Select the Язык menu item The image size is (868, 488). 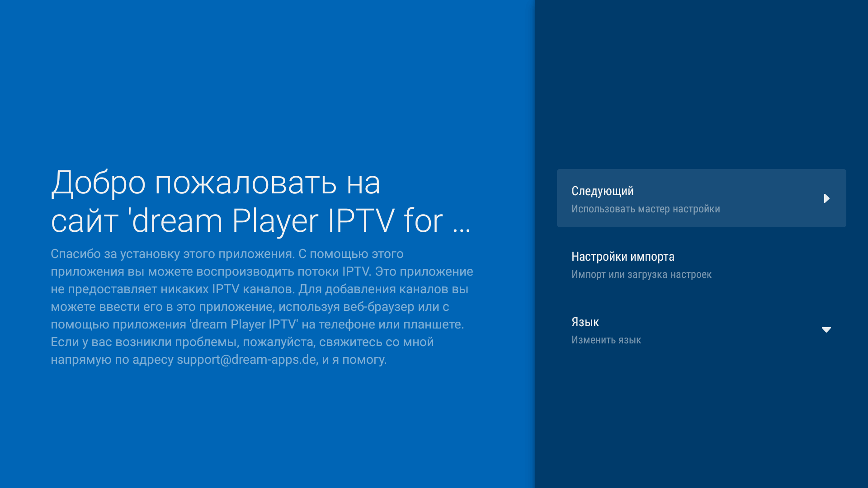(701, 330)
